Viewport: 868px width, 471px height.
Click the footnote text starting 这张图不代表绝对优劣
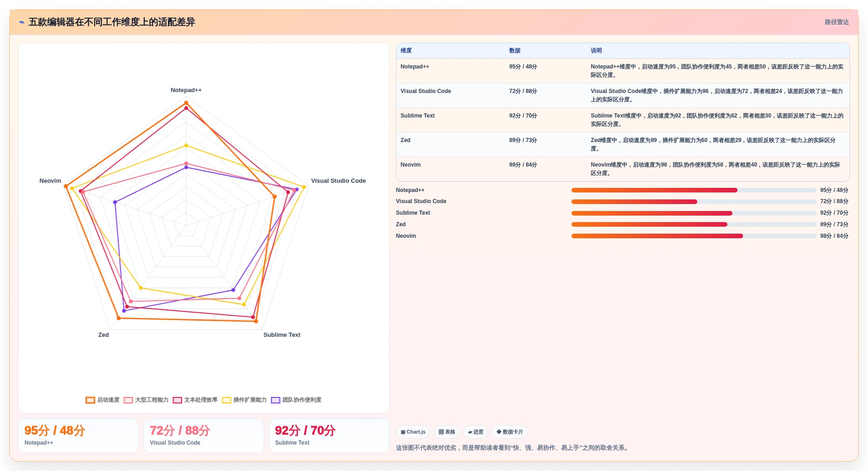pos(513,448)
